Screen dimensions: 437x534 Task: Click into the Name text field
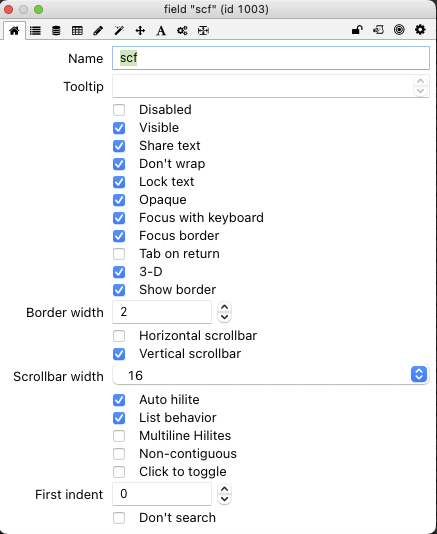pyautogui.click(x=271, y=58)
